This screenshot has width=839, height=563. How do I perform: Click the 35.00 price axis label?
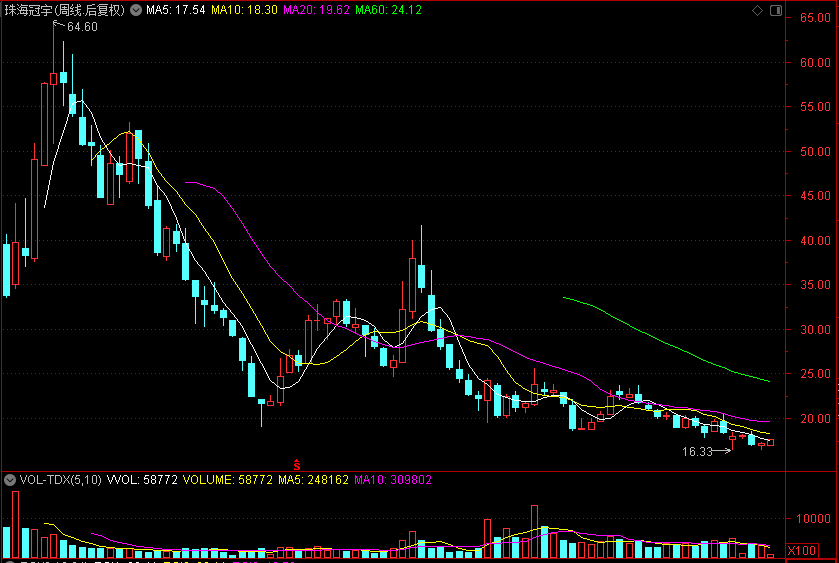pos(815,285)
